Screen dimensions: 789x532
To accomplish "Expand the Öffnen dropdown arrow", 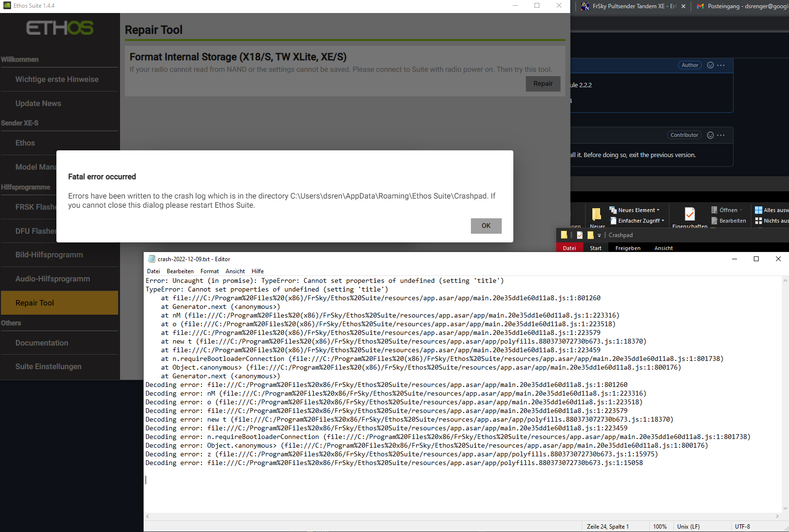I will (x=741, y=210).
